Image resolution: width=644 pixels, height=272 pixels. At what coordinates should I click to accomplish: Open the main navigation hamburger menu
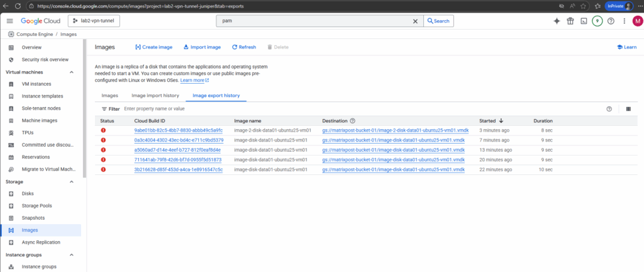10,21
